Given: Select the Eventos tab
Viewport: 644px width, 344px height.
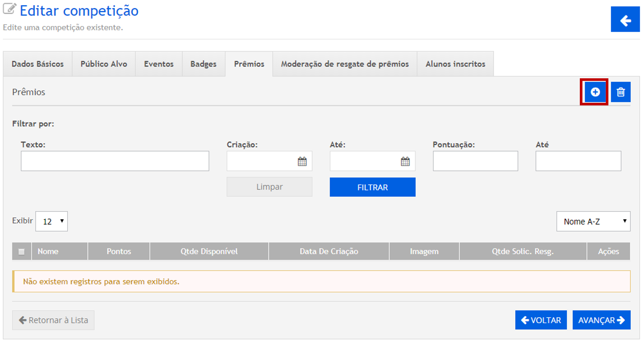Looking at the screenshot, I should tap(158, 64).
